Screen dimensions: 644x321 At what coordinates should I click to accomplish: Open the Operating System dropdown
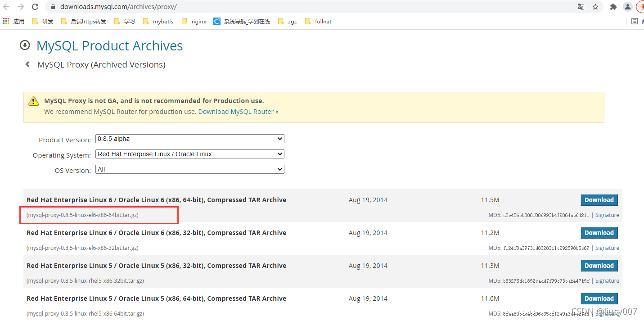click(x=189, y=154)
